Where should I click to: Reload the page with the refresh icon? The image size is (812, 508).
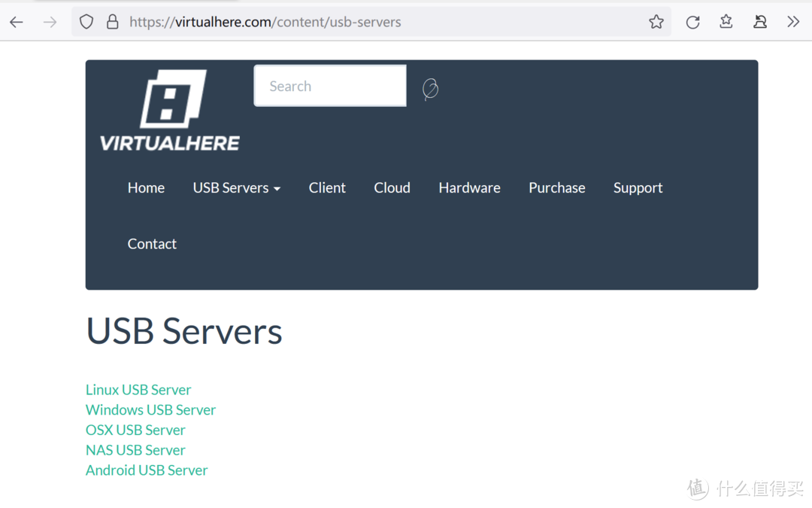pyautogui.click(x=692, y=22)
